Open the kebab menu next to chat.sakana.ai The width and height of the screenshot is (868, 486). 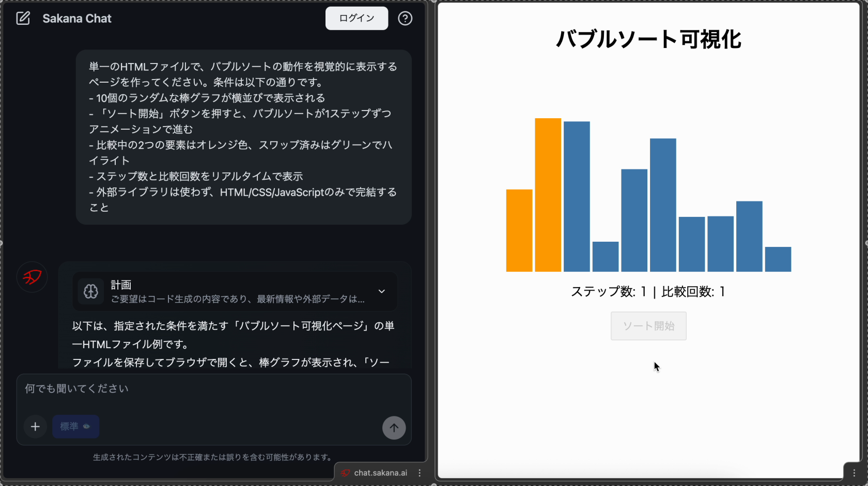coord(420,473)
